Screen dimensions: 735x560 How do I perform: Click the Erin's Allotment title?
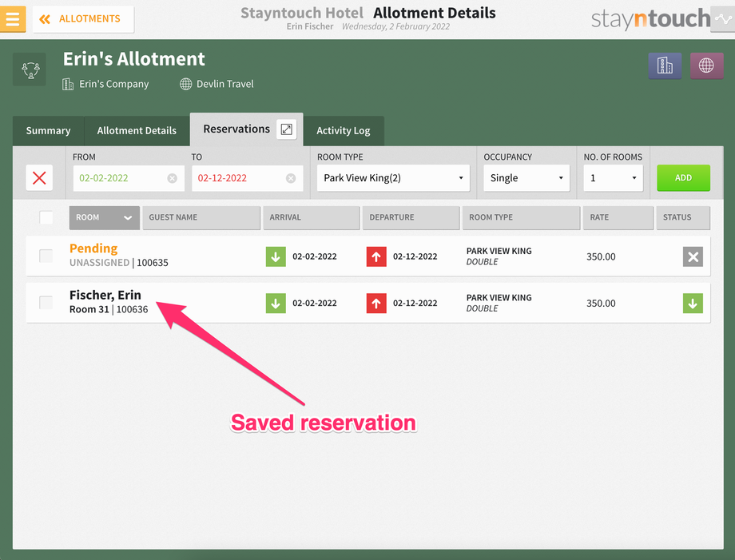pos(134,59)
